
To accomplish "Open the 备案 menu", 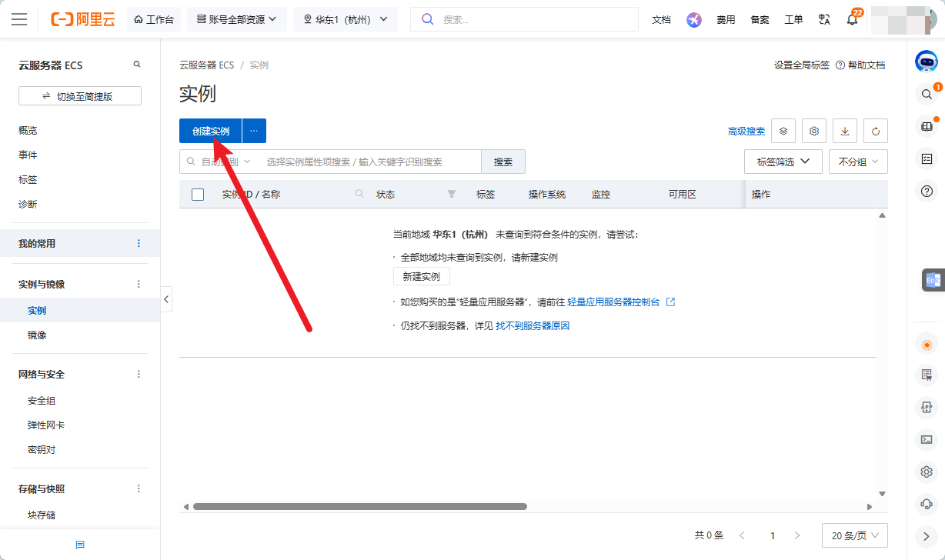I will point(760,19).
